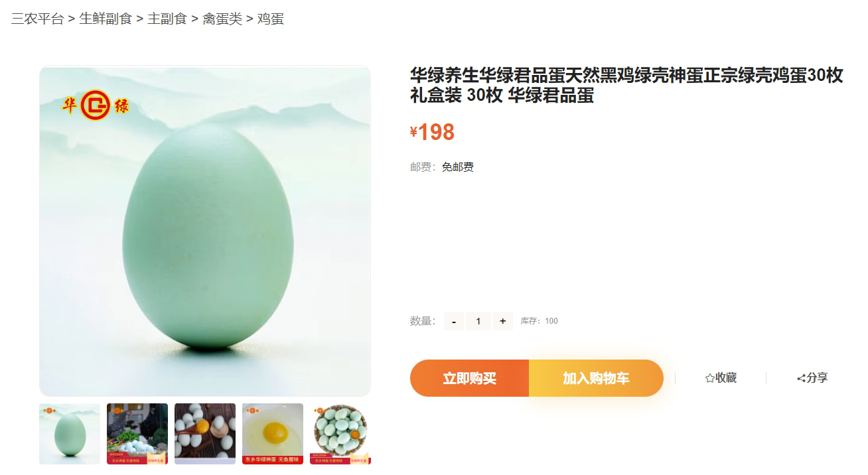View the second thumbnail with black chicken
868x475 pixels.
tap(137, 434)
